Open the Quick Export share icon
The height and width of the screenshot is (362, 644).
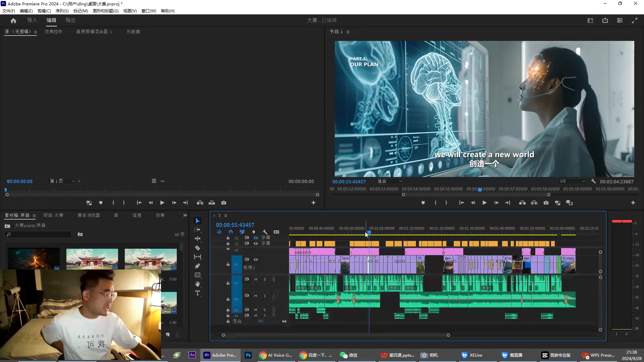pos(605,20)
